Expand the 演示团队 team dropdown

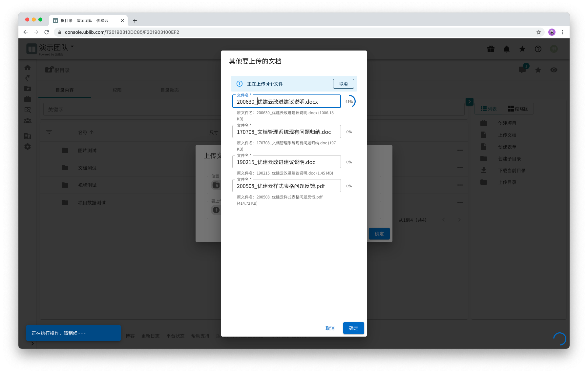coord(72,47)
